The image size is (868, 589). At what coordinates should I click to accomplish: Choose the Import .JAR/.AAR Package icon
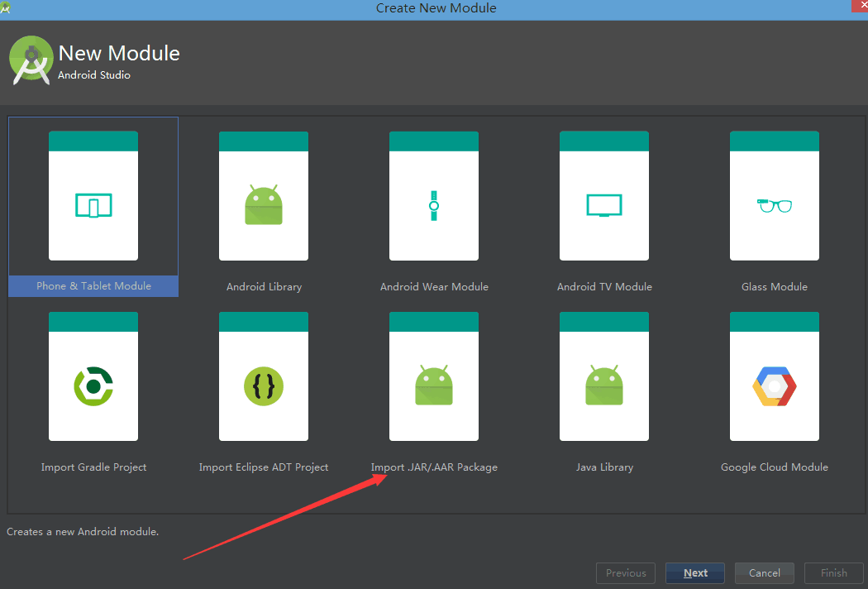point(434,385)
